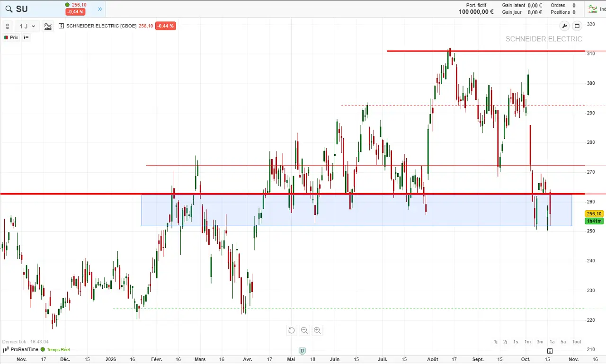The width and height of the screenshot is (606, 364).
Task: Open chart settings wrench icon
Action: (x=564, y=26)
